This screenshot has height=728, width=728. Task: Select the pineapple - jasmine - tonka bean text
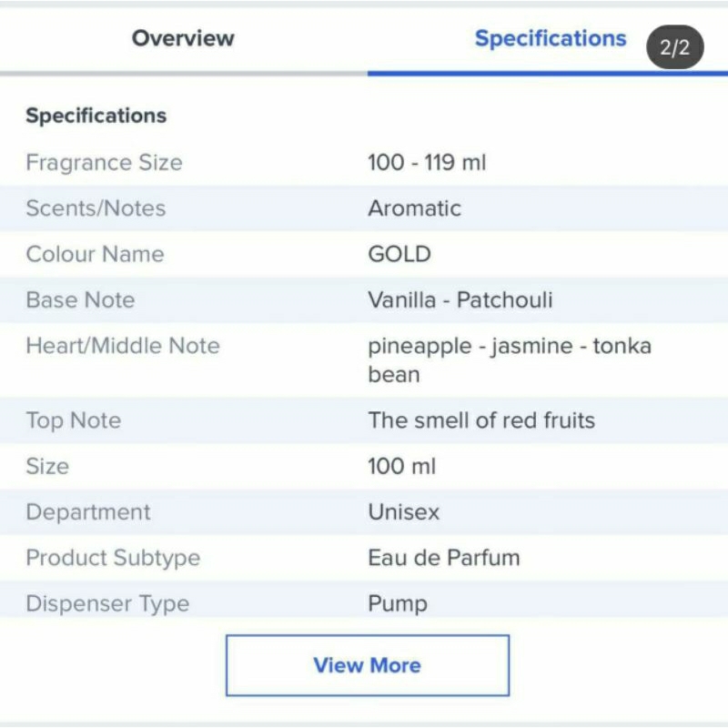tap(510, 359)
